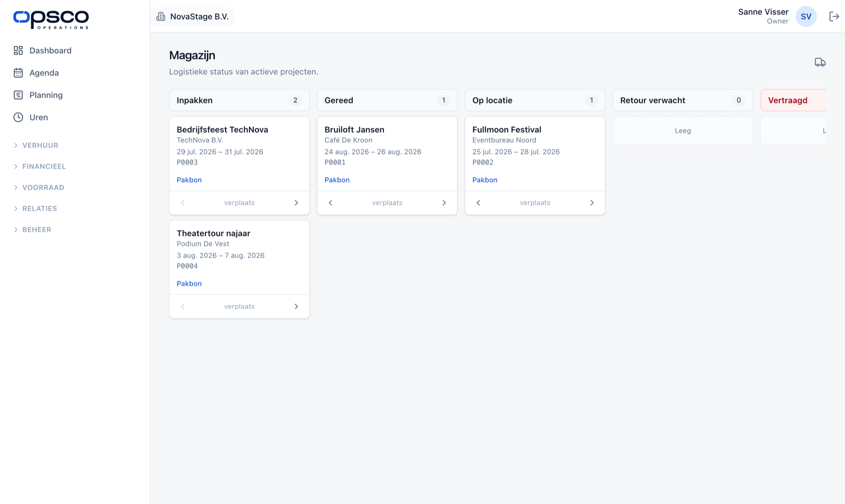Expand the BEHEER section
Image resolution: width=845 pixels, height=504 pixels.
click(32, 230)
